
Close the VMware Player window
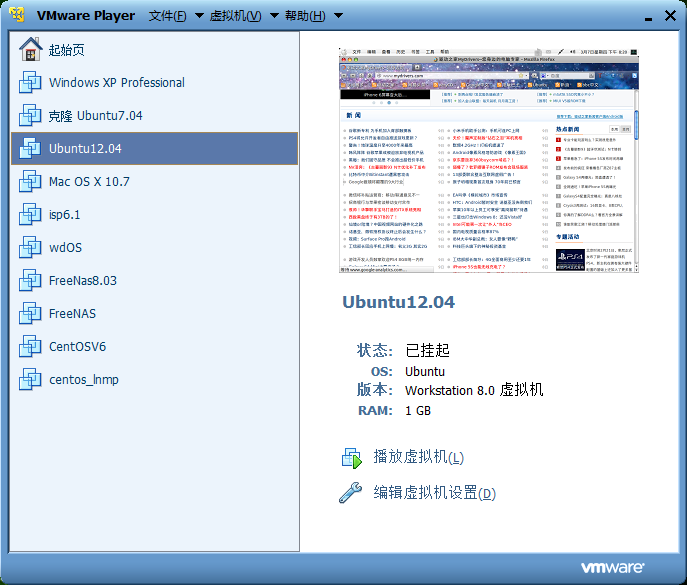click(x=670, y=16)
